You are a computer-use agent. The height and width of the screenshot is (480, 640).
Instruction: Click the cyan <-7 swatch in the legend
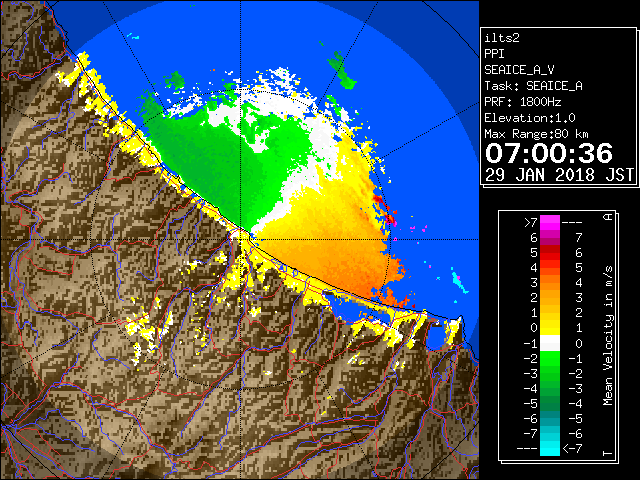[549, 449]
